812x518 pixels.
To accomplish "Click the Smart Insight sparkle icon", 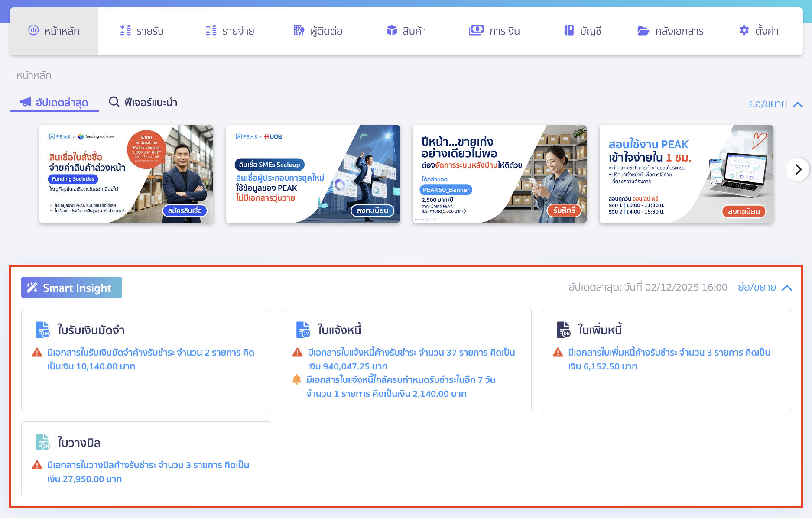I will click(x=31, y=287).
